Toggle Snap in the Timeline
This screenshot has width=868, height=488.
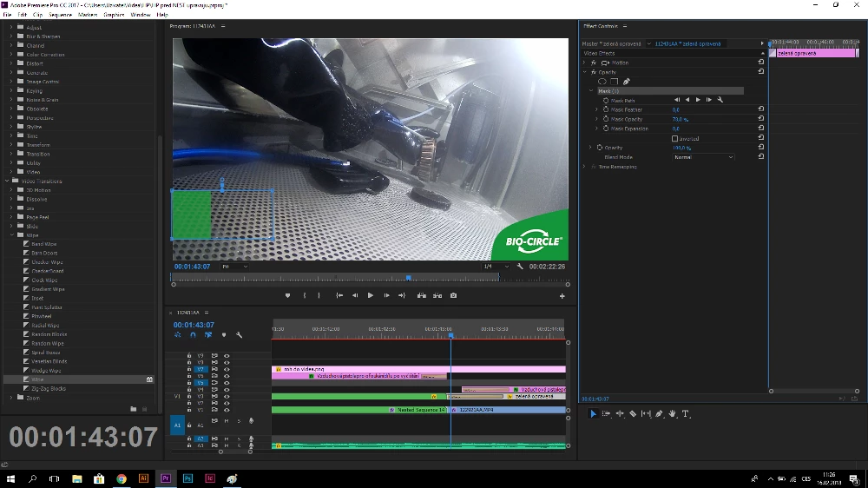tap(193, 335)
